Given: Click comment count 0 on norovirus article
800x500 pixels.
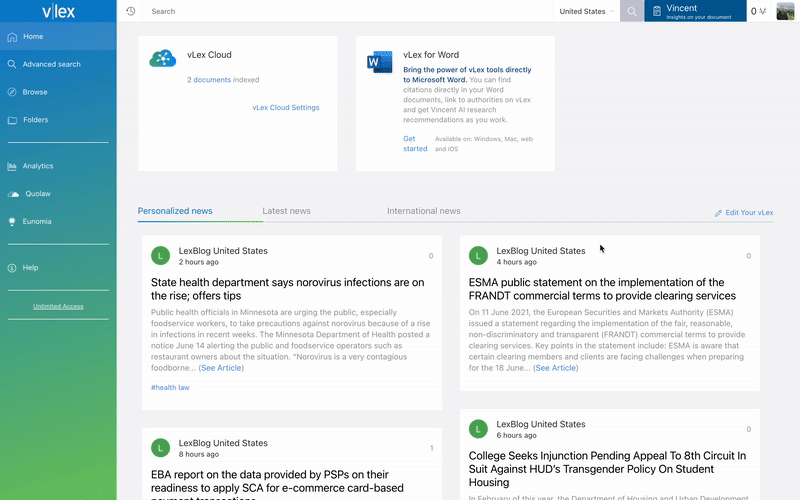Looking at the screenshot, I should pyautogui.click(x=431, y=256).
